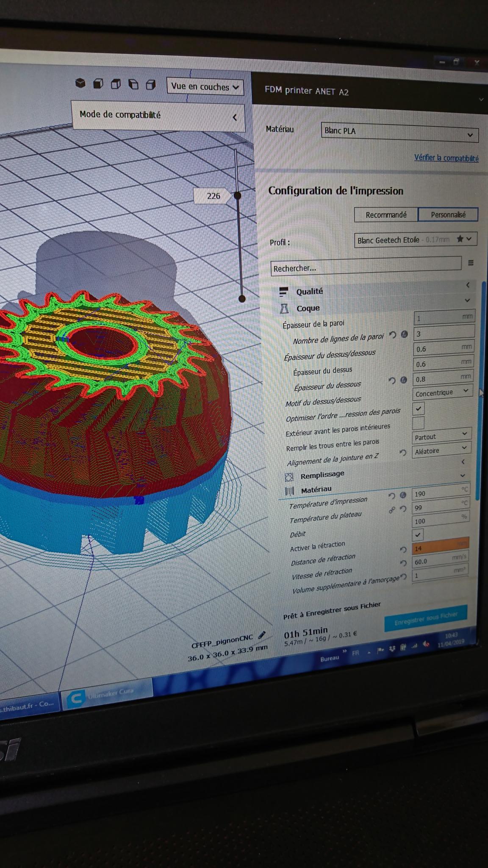Image resolution: width=488 pixels, height=868 pixels.
Task: Click pencil icon to rename CFFFP_pignonCNC
Action: coord(261,634)
